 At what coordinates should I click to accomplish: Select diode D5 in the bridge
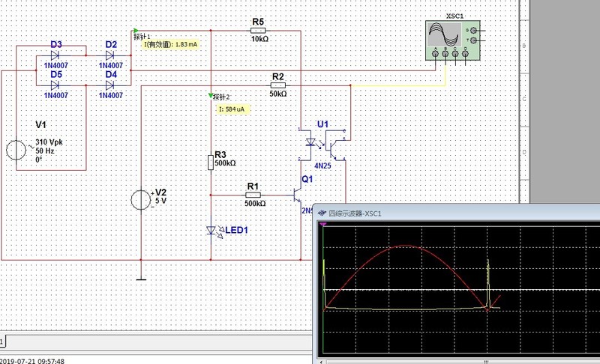(55, 85)
